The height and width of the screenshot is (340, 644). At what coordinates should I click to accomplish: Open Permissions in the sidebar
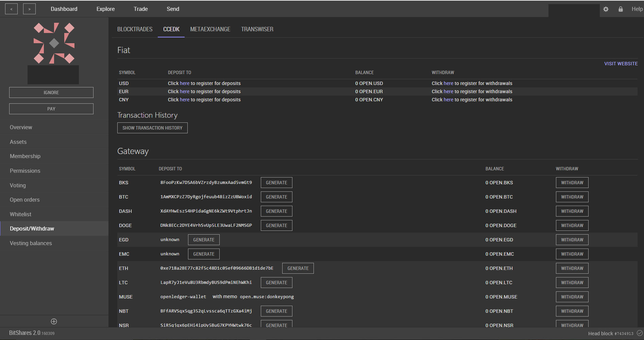point(54,171)
